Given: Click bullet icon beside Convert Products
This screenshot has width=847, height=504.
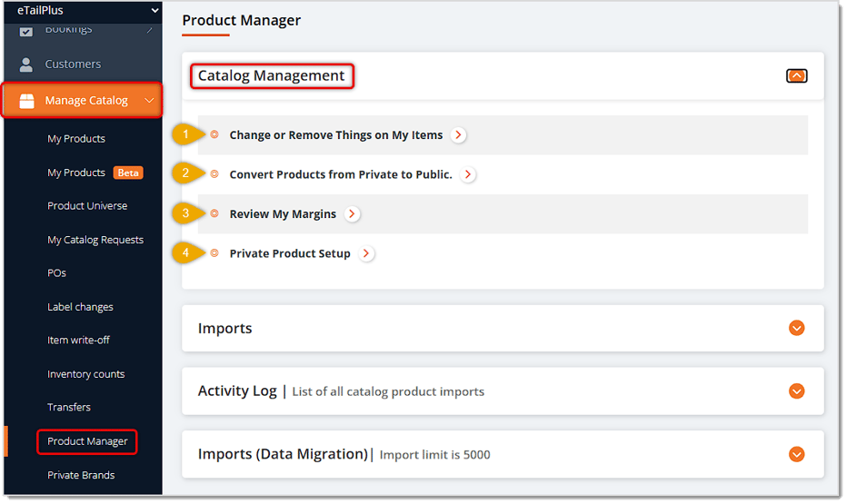Looking at the screenshot, I should [x=214, y=173].
